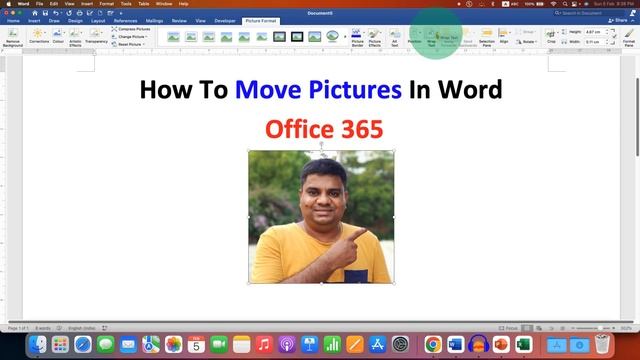Open the Align options

coord(504,36)
